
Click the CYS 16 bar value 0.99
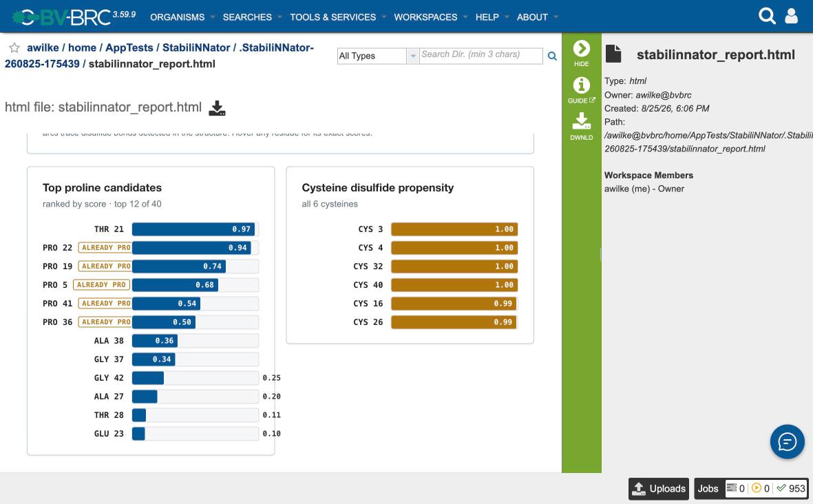503,304
